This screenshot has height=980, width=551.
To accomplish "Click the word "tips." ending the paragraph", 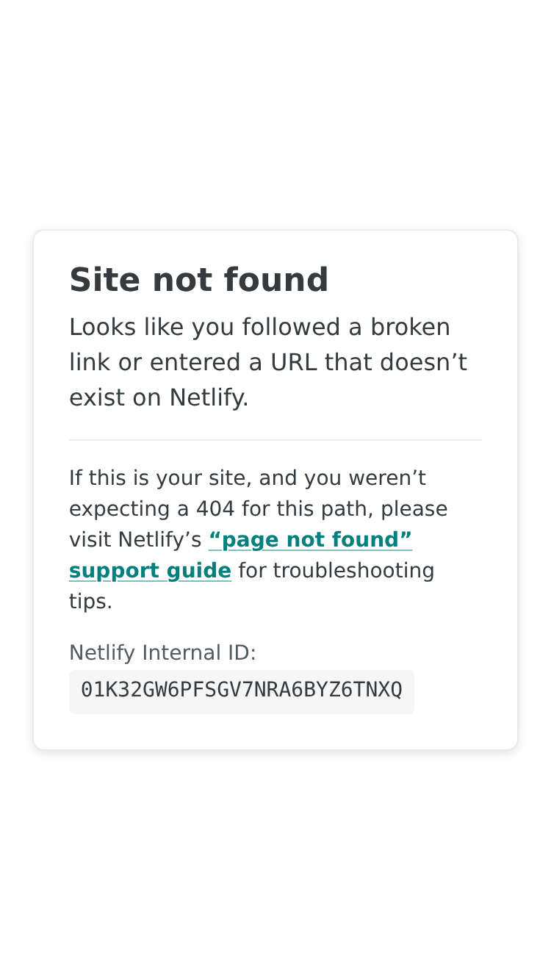I will (x=90, y=602).
